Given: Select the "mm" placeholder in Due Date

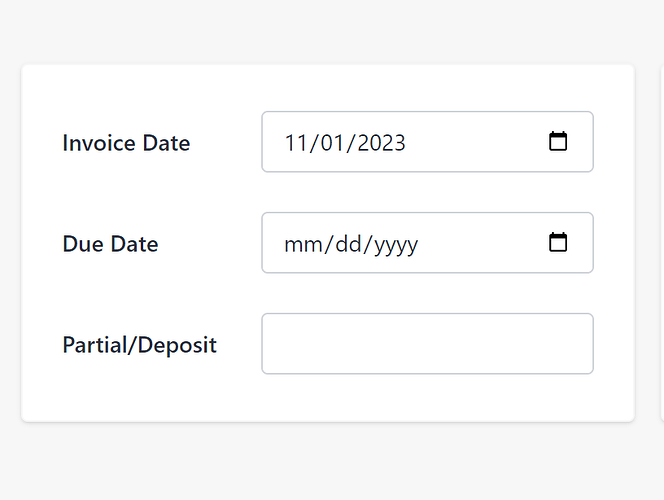Looking at the screenshot, I should click(x=302, y=244).
